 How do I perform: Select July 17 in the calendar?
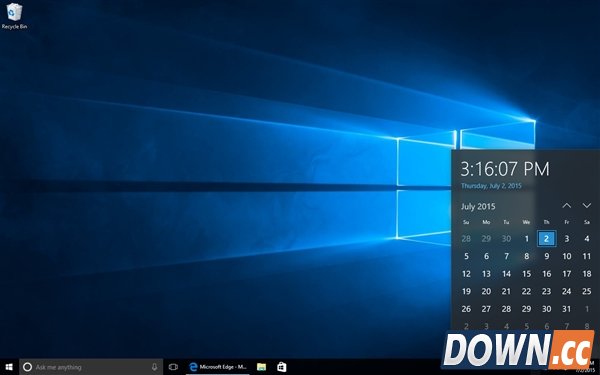pos(567,274)
